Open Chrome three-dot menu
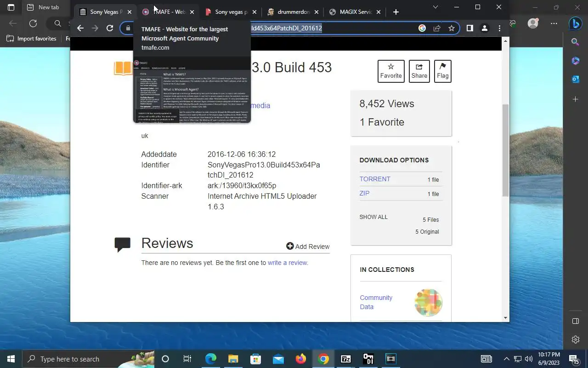588x368 pixels. [499, 28]
